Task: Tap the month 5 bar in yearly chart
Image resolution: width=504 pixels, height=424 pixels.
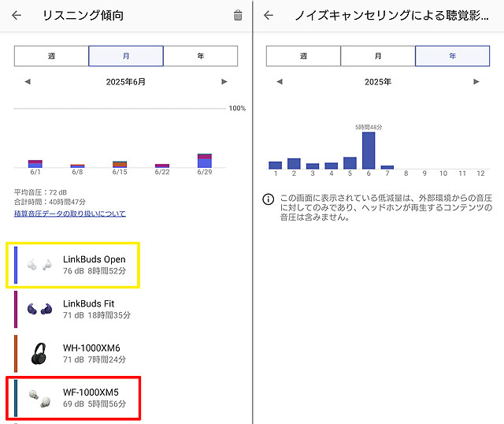Action: 350,163
